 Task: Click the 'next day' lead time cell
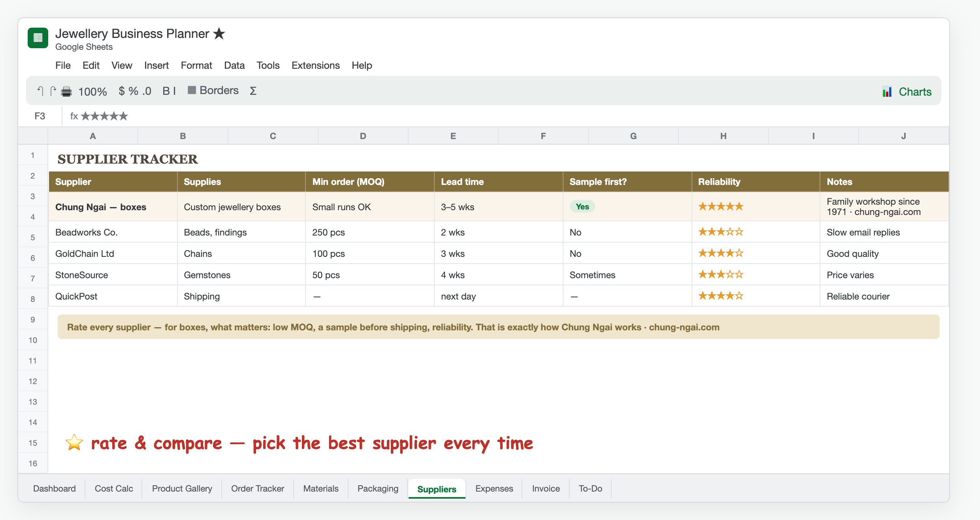[499, 296]
